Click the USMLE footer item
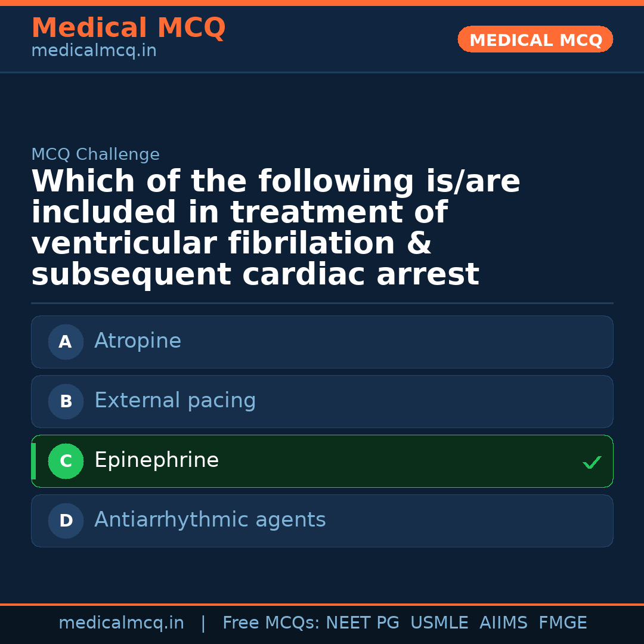This screenshot has width=644, height=644. (439, 623)
